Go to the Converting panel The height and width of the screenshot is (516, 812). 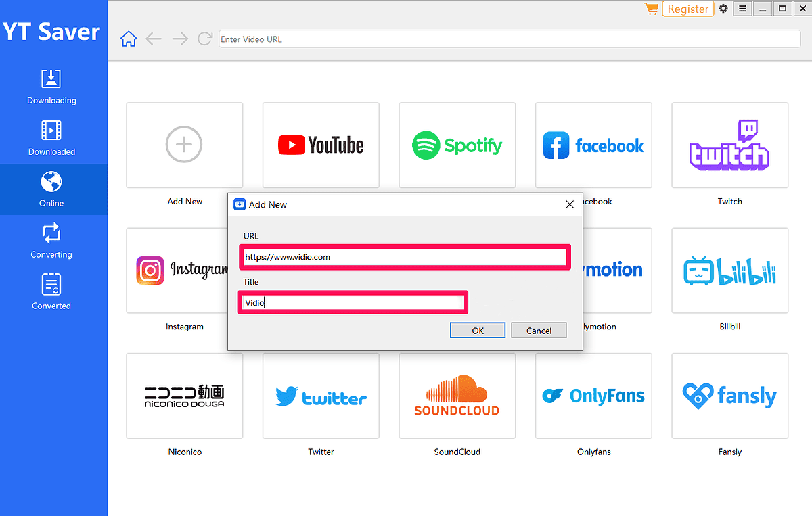(x=51, y=240)
